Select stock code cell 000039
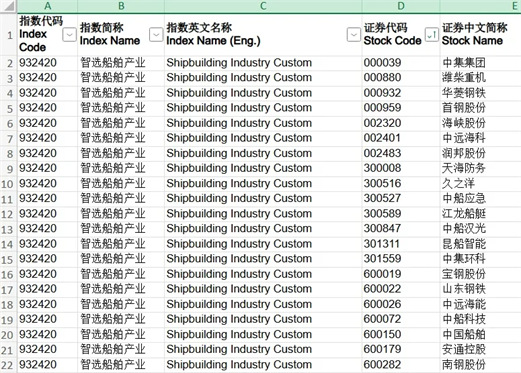Image resolution: width=521 pixels, height=373 pixels. 401,63
